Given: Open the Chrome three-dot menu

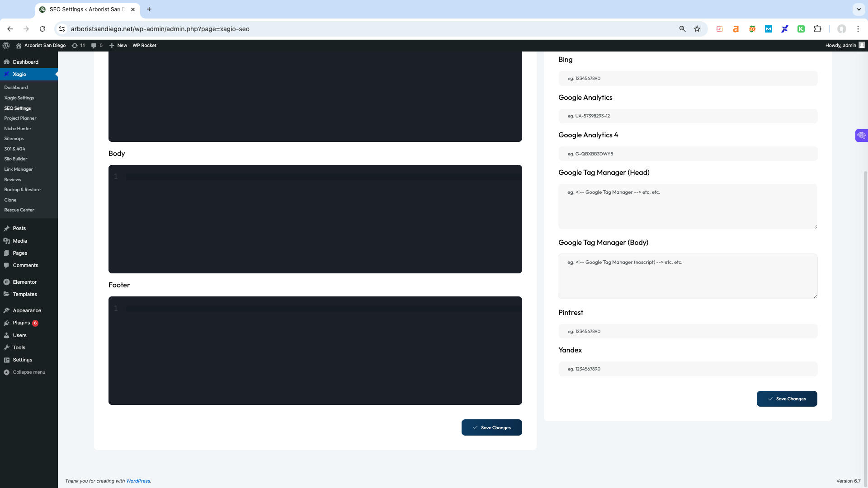Looking at the screenshot, I should [x=858, y=29].
